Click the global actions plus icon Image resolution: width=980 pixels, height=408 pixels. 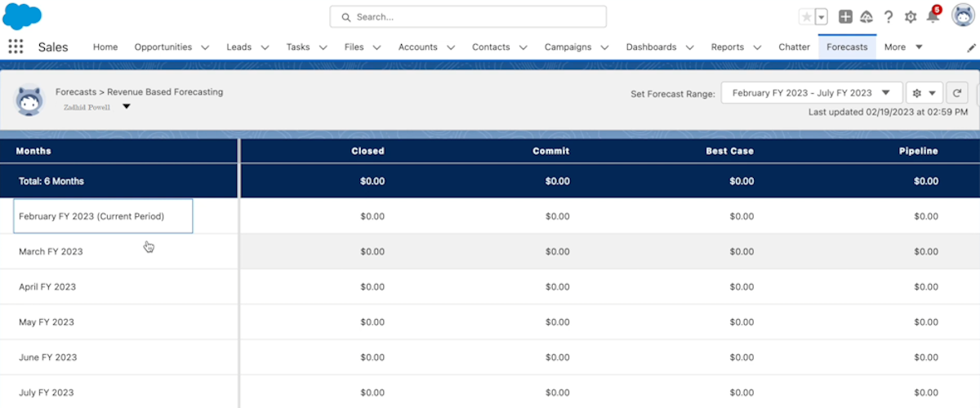coord(845,16)
